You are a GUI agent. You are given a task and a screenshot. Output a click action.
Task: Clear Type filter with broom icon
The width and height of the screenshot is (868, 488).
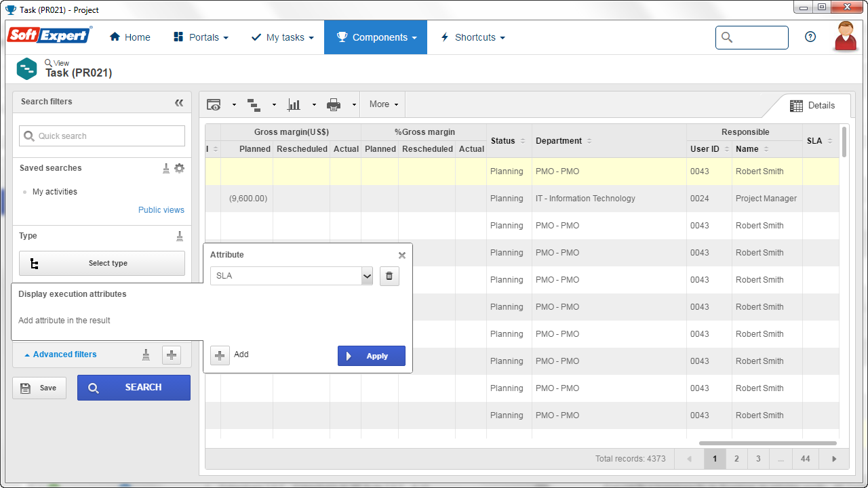coord(180,236)
